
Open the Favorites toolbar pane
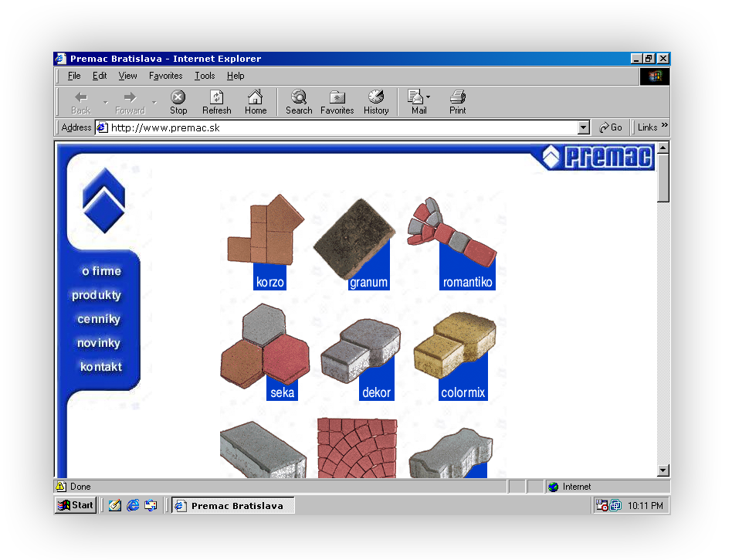pyautogui.click(x=337, y=102)
